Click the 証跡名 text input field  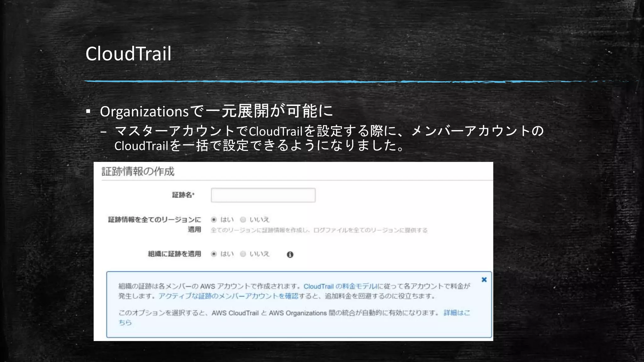click(x=263, y=195)
